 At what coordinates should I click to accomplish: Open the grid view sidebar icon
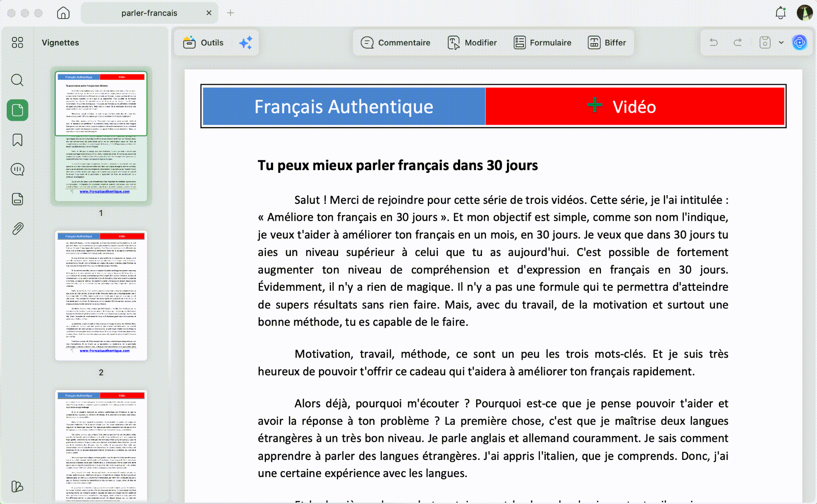pyautogui.click(x=17, y=42)
